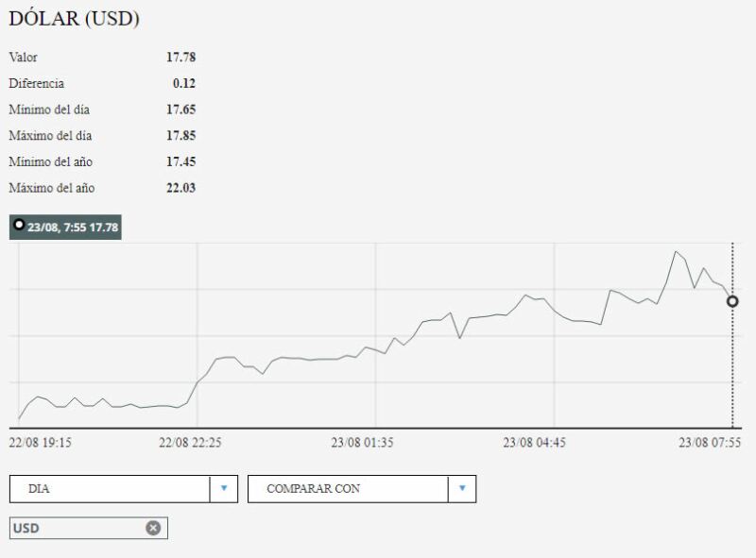Select the Máximo del año value 22.03
This screenshot has width=756, height=558.
(180, 188)
